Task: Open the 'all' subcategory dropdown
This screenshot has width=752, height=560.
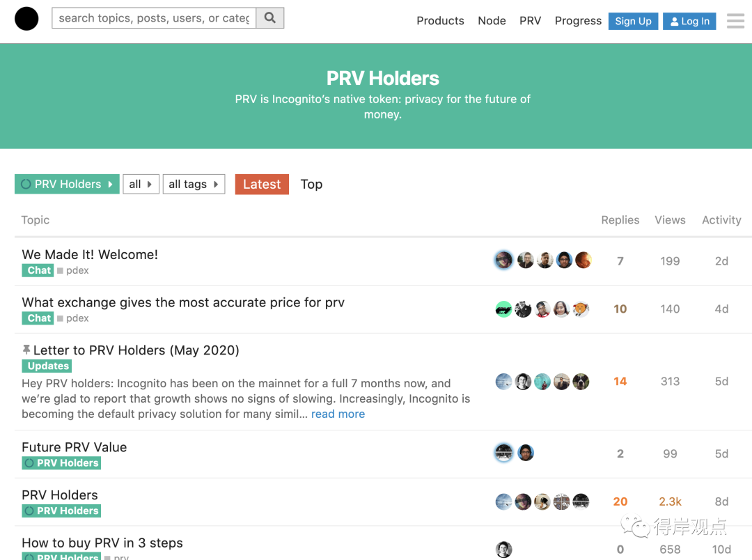Action: click(141, 185)
